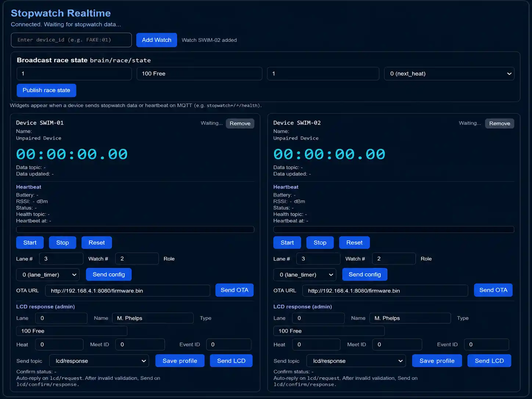Open the 0 (next_heat) state dropdown
The height and width of the screenshot is (399, 532).
click(449, 73)
